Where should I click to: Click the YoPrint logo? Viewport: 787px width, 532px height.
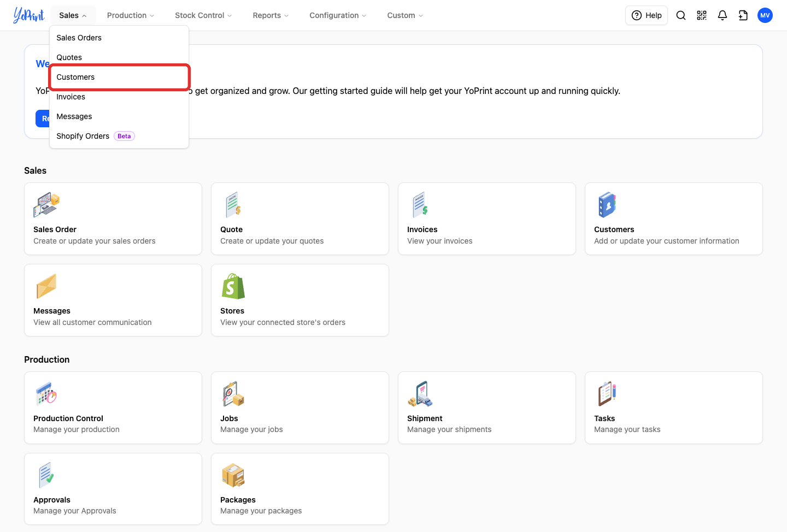[x=29, y=15]
